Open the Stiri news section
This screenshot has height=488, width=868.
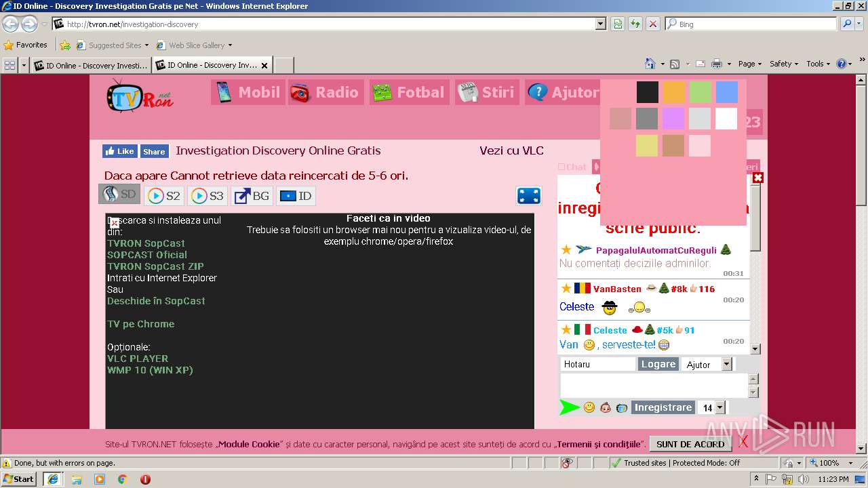click(x=486, y=92)
